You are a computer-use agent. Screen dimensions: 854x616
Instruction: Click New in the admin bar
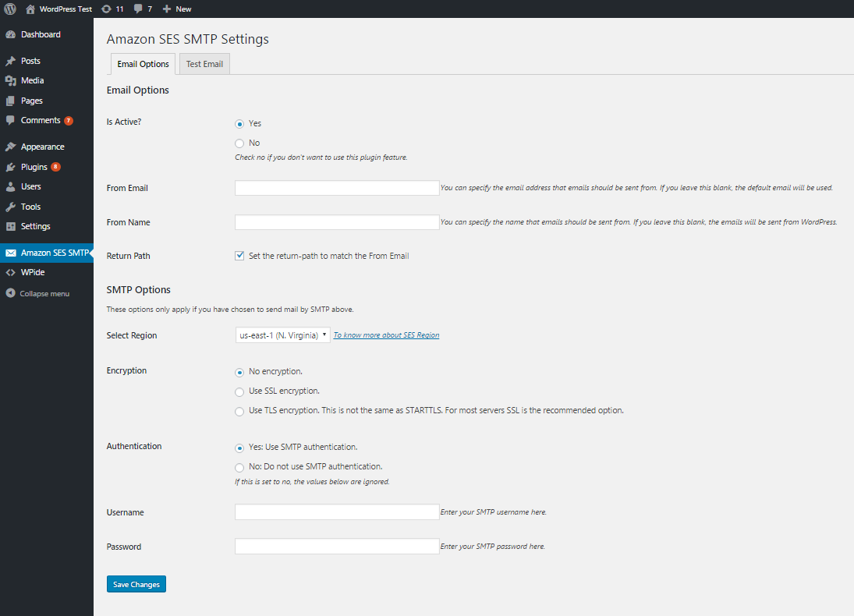pyautogui.click(x=183, y=9)
